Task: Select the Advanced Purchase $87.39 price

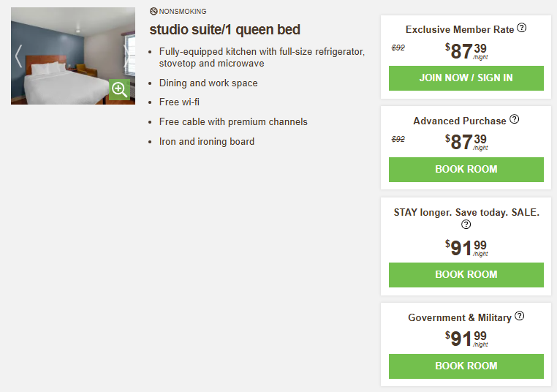Action: click(466, 142)
